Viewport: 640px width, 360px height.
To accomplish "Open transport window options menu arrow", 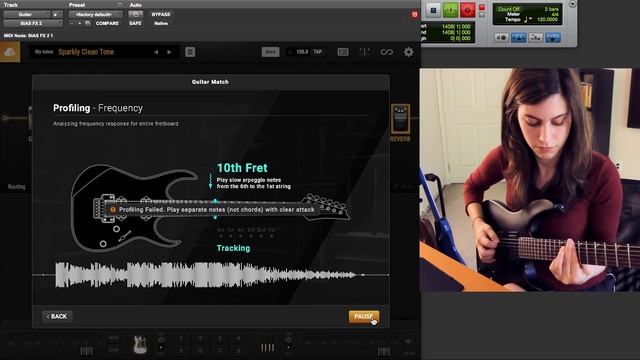I will (572, 4).
